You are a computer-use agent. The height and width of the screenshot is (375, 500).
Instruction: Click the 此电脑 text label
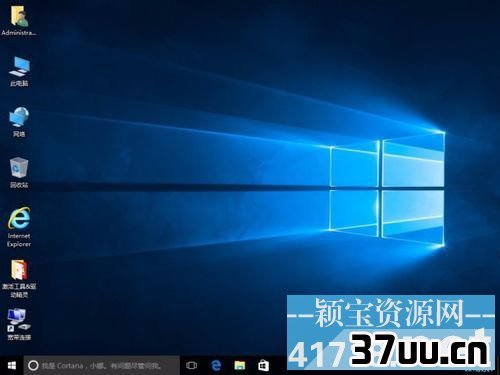point(19,83)
